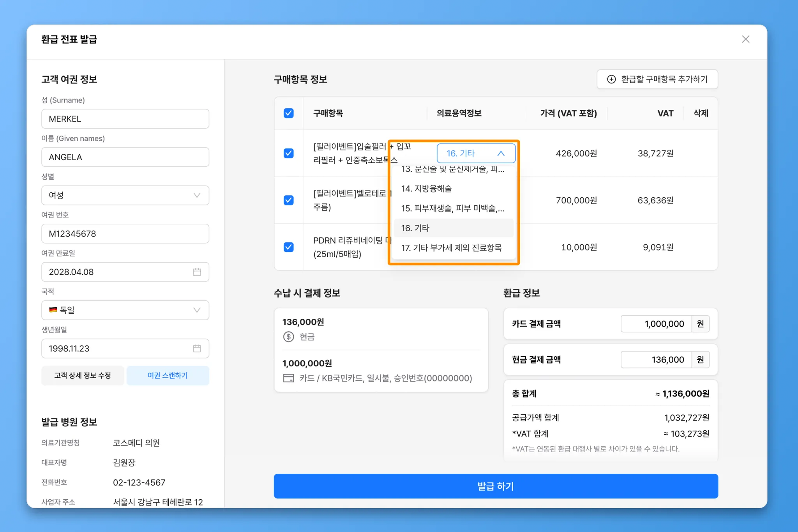The height and width of the screenshot is (532, 798).
Task: Click the German flag icon in nationality field
Action: click(53, 310)
